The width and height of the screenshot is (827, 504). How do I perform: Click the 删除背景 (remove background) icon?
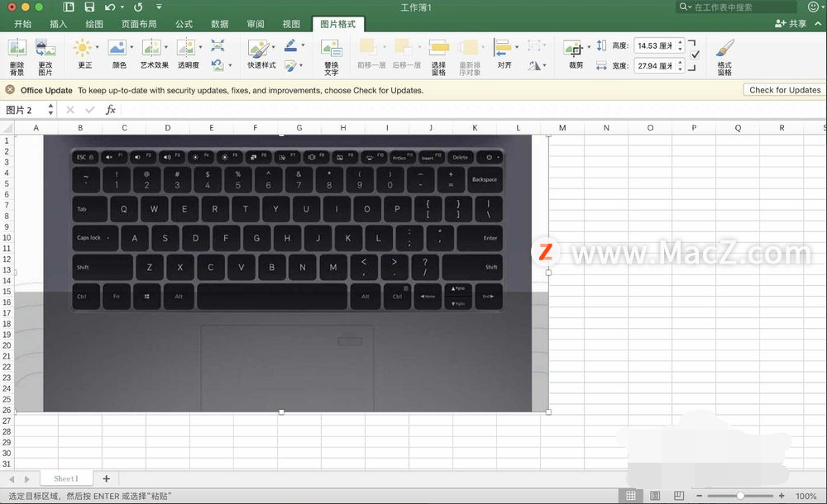point(17,49)
